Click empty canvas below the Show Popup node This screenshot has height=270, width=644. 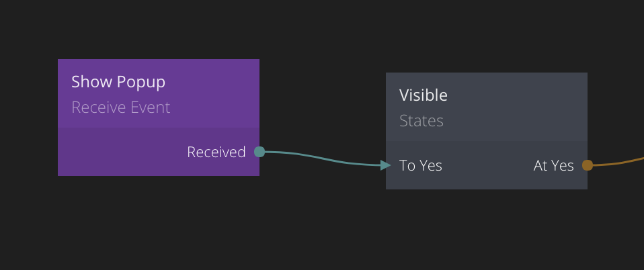[x=159, y=222]
